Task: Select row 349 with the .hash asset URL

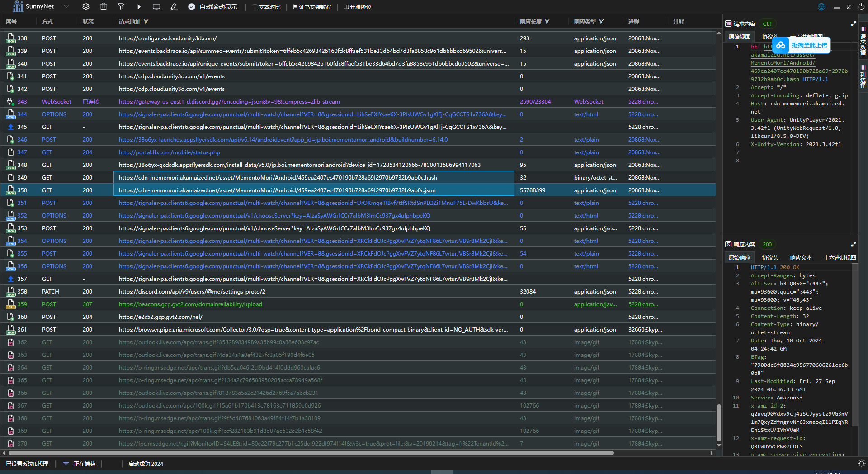Action: [x=358, y=178]
